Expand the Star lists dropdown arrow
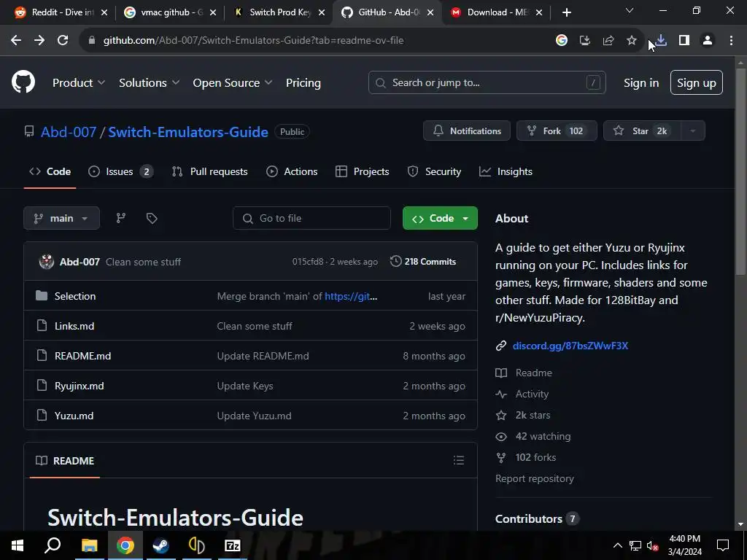This screenshot has width=747, height=560. point(693,131)
